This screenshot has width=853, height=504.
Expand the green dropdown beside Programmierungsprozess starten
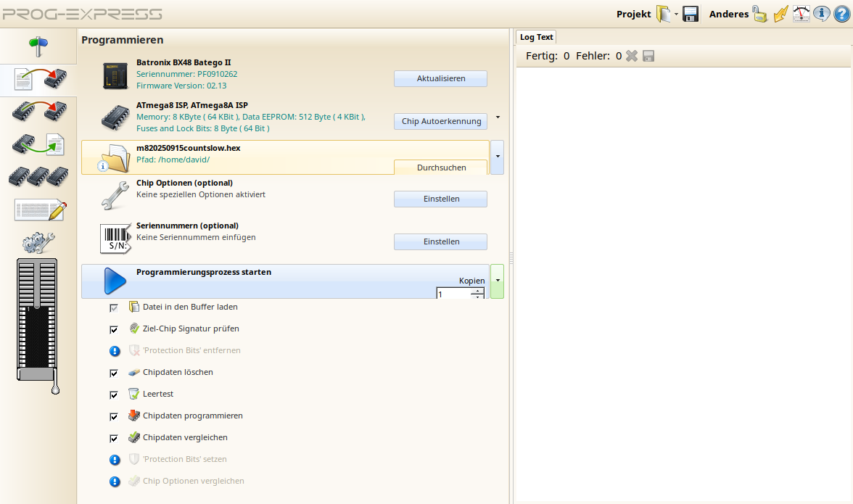pyautogui.click(x=498, y=281)
